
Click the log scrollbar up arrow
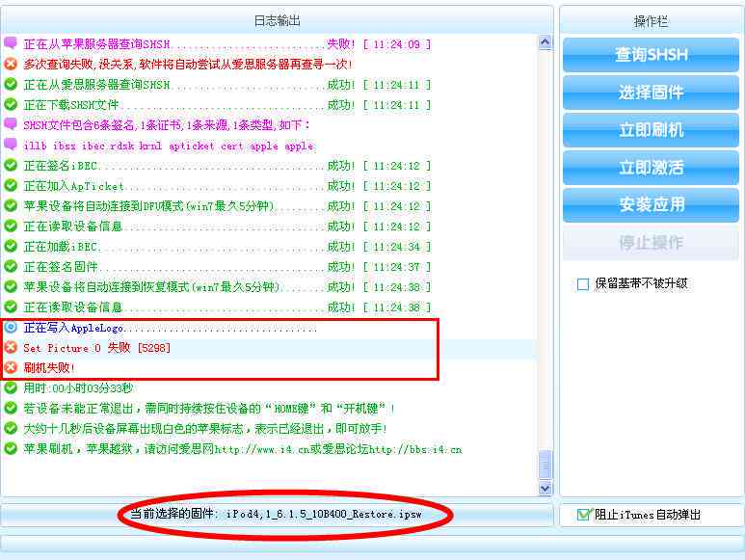point(545,42)
